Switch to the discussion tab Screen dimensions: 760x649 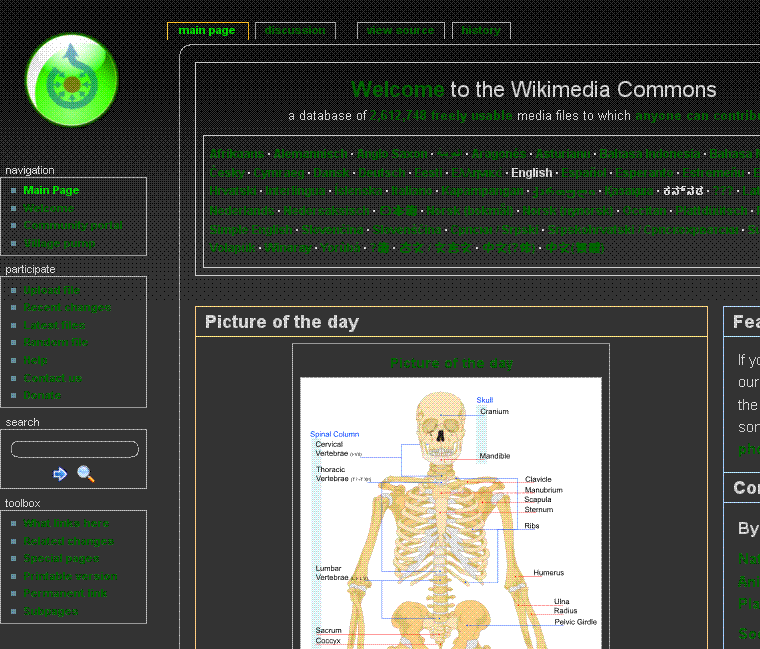click(295, 31)
